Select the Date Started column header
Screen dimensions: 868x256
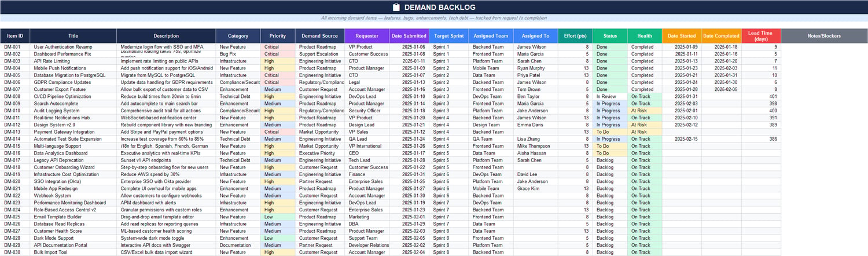(682, 36)
